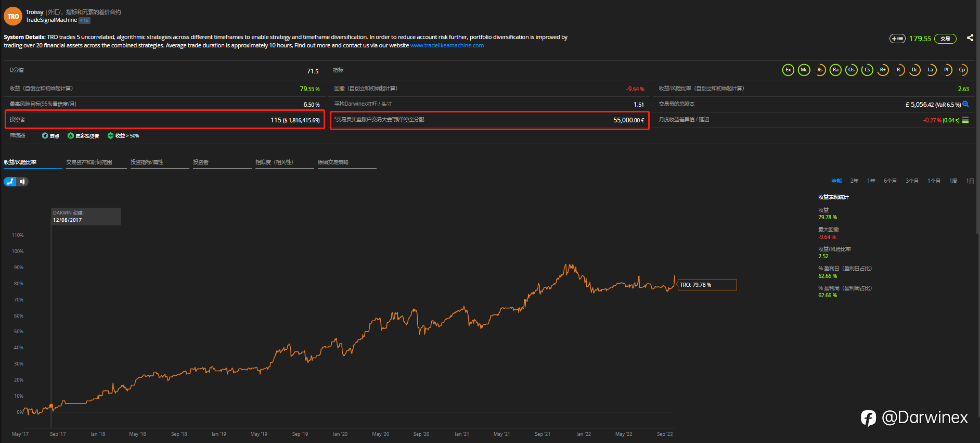
Task: Switch to 交易资产和时间范围 tab
Action: 89,162
